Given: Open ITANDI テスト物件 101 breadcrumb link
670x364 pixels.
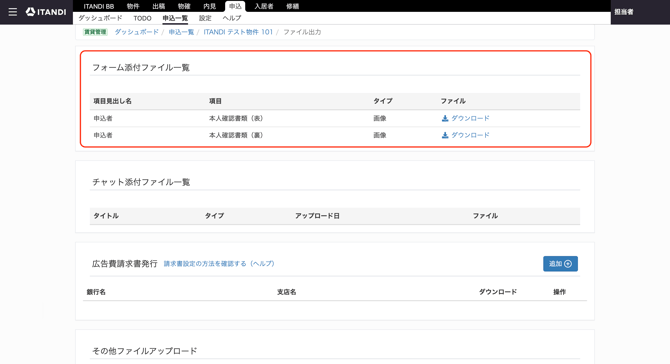Looking at the screenshot, I should click(238, 32).
